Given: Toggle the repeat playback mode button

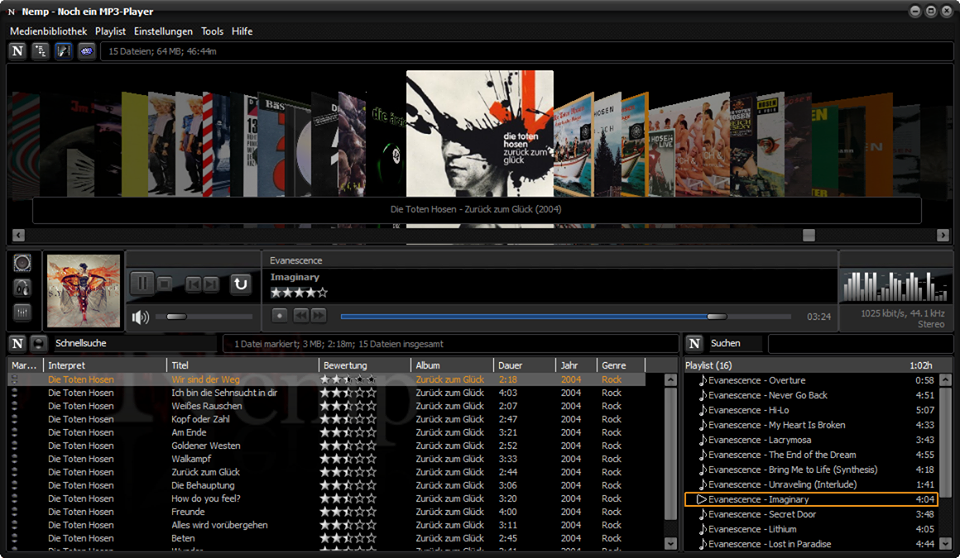Looking at the screenshot, I should coord(240,284).
